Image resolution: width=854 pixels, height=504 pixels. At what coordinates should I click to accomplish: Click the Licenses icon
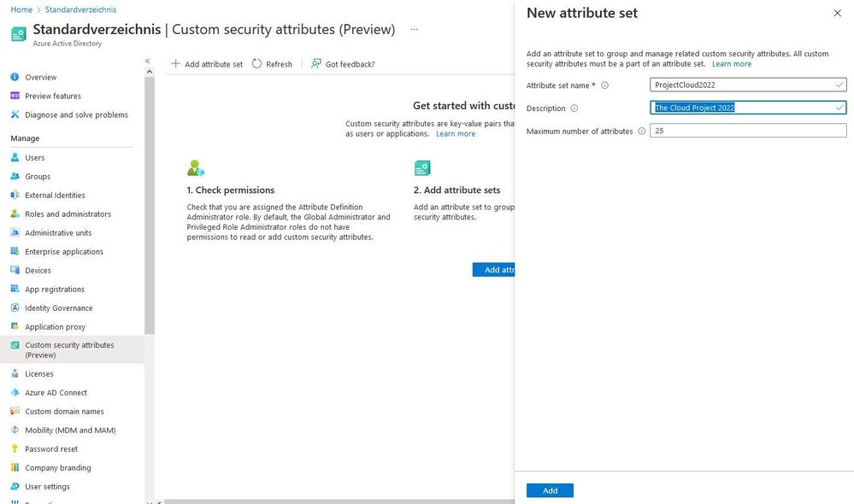[15, 373]
